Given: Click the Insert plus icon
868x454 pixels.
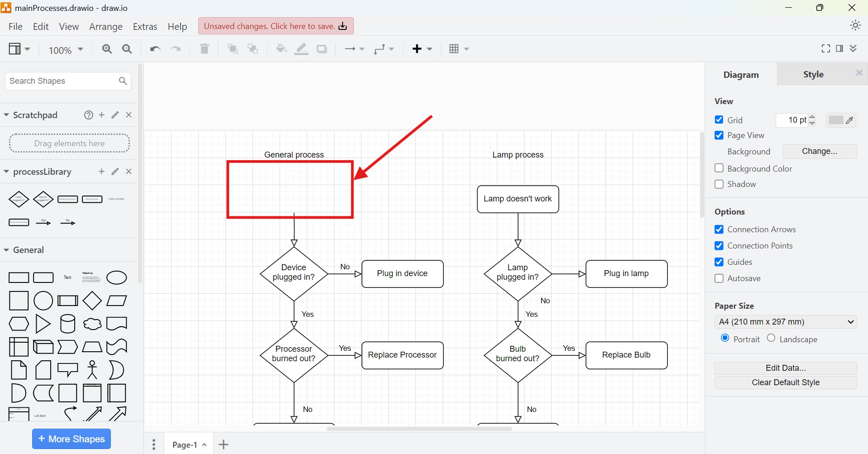Looking at the screenshot, I should (x=418, y=49).
